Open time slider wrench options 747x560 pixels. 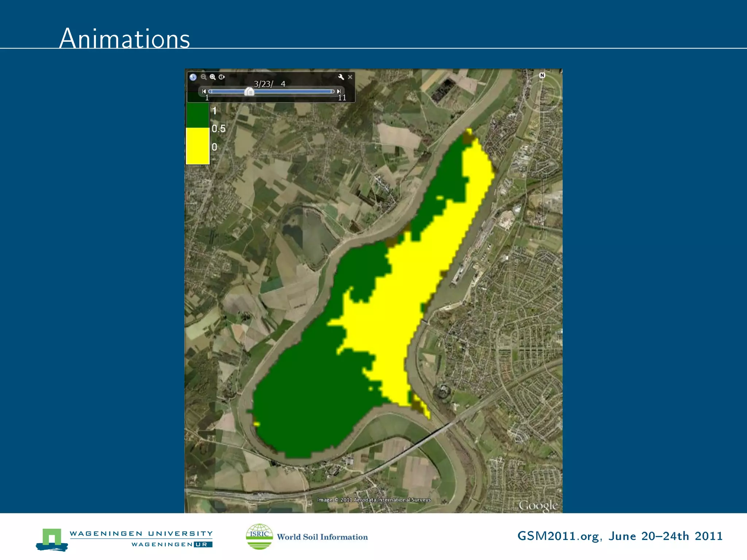pyautogui.click(x=341, y=77)
